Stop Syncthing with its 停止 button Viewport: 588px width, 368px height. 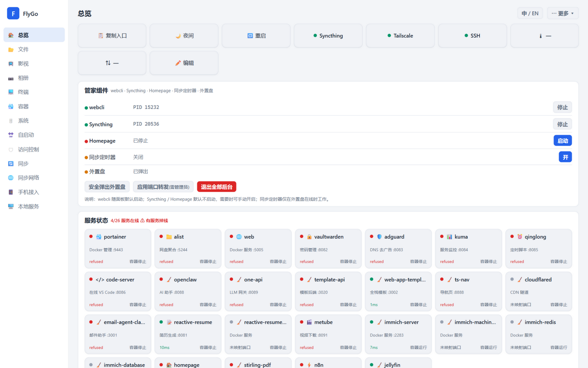tap(562, 124)
